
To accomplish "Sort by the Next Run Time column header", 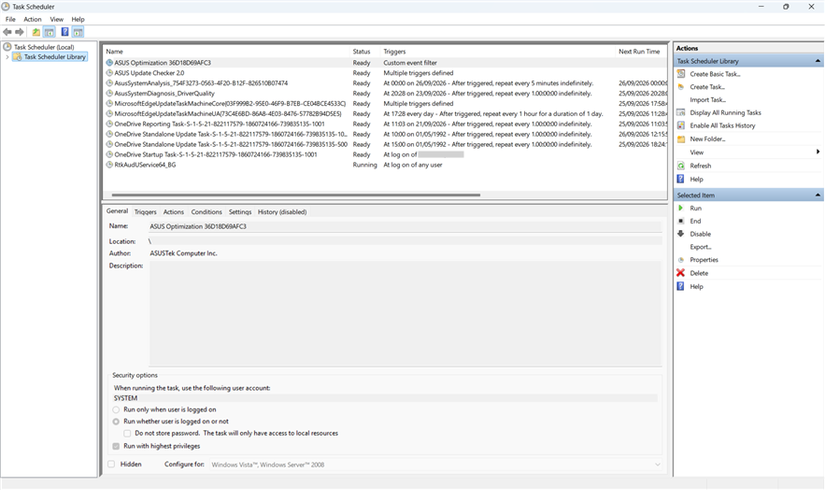I will coord(641,52).
